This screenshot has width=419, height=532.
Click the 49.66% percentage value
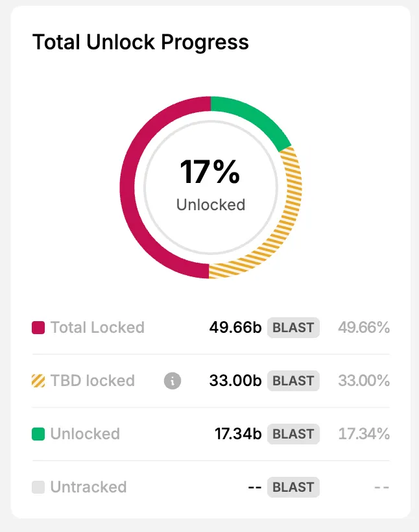(x=364, y=328)
